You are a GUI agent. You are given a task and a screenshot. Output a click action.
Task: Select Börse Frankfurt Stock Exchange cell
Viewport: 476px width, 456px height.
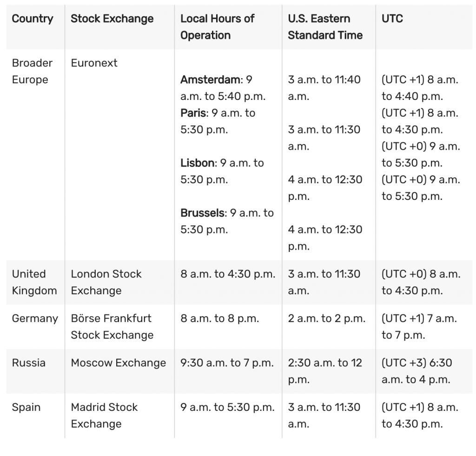112,327
